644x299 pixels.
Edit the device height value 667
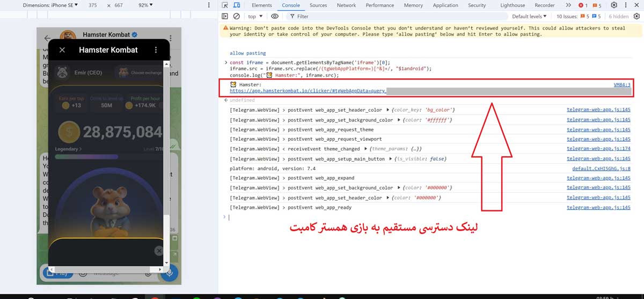coord(119,5)
